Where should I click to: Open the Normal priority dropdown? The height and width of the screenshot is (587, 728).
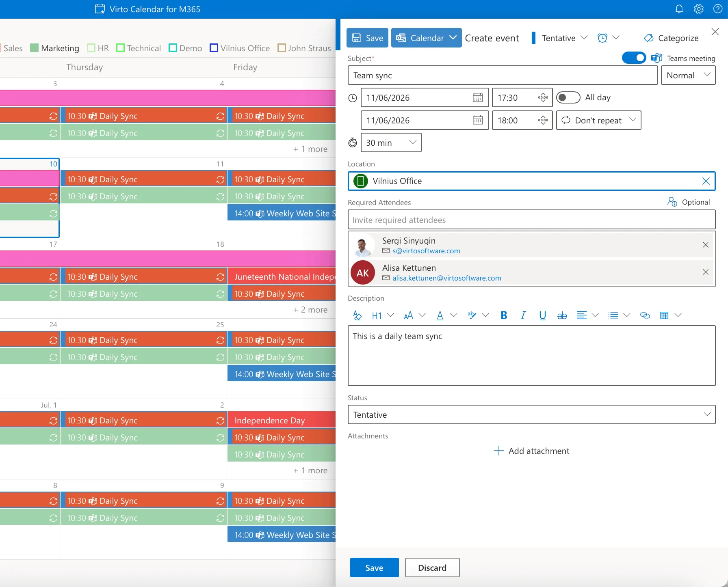pos(688,75)
